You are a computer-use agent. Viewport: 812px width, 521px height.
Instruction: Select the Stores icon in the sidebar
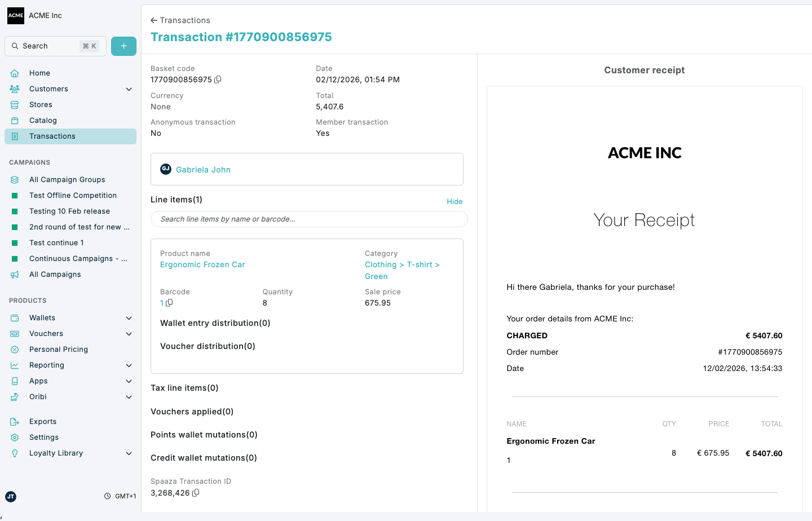[x=16, y=104]
